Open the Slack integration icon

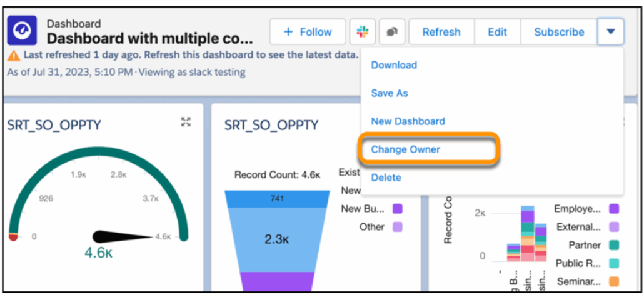click(363, 32)
